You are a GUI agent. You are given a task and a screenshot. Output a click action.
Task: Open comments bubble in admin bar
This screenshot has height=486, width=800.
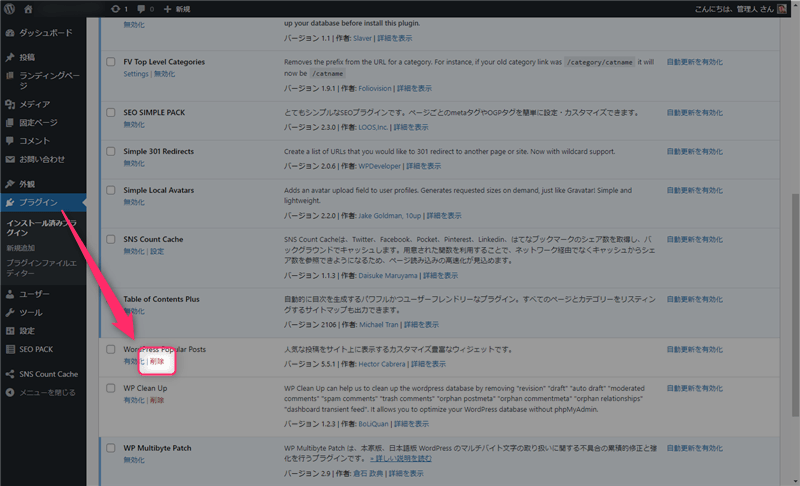tap(145, 9)
